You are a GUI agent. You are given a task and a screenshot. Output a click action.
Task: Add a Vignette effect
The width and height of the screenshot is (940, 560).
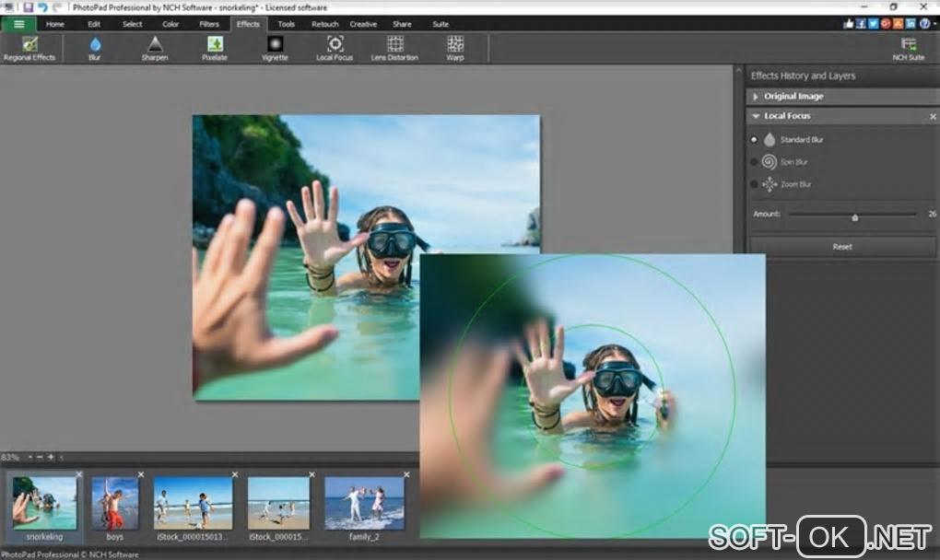pyautogui.click(x=275, y=49)
